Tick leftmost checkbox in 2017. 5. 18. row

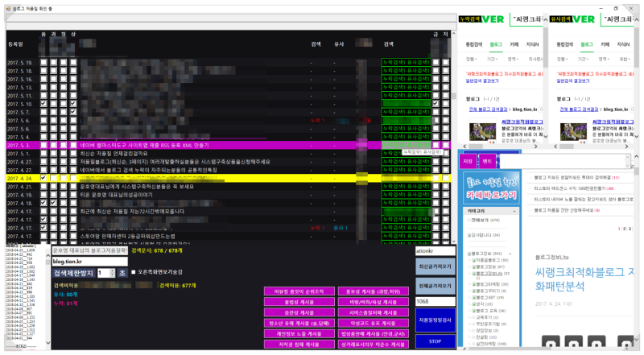pos(43,71)
